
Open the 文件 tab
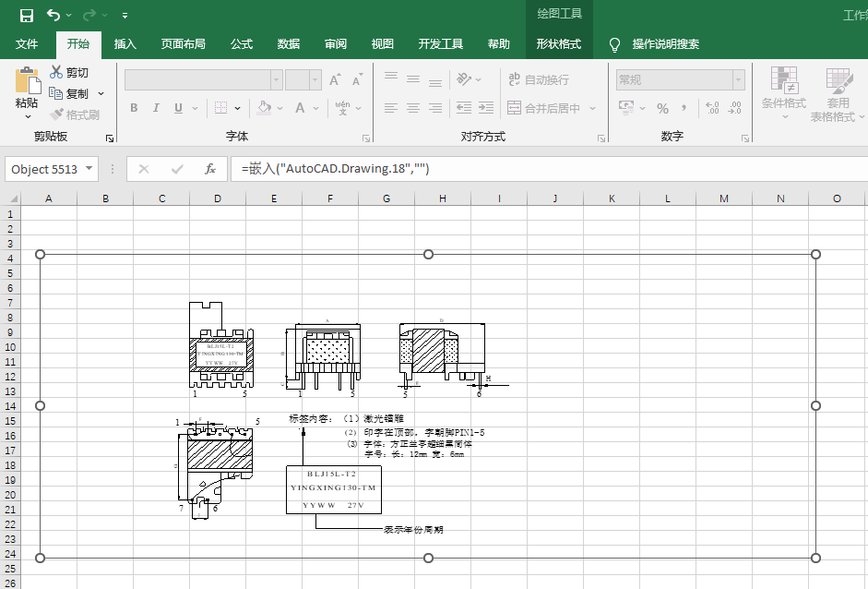tap(27, 43)
